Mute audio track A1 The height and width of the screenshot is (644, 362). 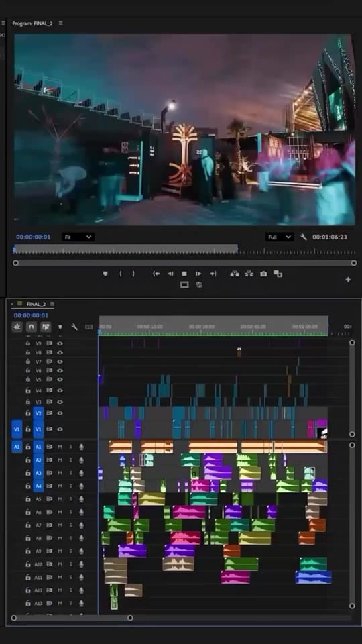60,447
